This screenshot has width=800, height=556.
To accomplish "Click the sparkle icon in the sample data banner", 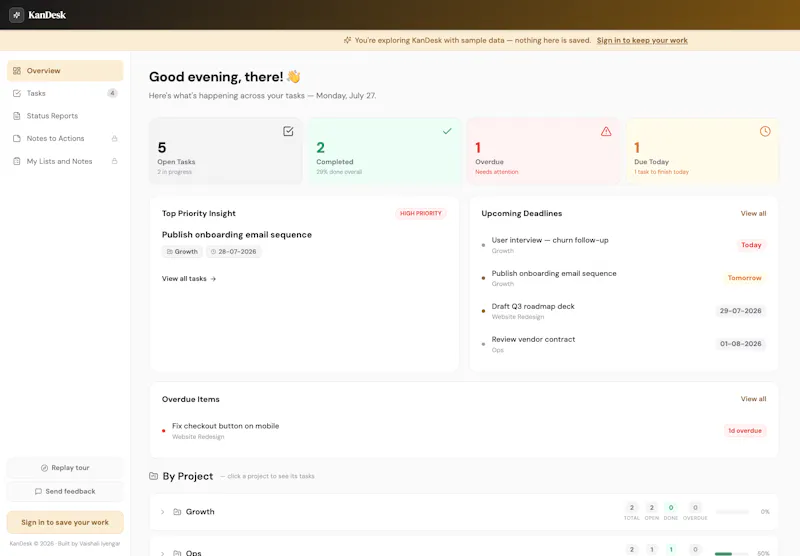I will (x=347, y=40).
